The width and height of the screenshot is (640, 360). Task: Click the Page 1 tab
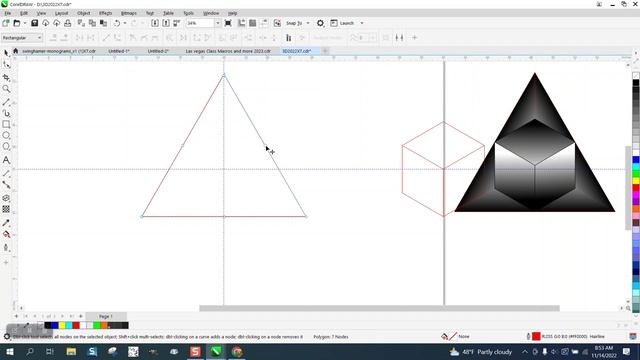click(106, 316)
